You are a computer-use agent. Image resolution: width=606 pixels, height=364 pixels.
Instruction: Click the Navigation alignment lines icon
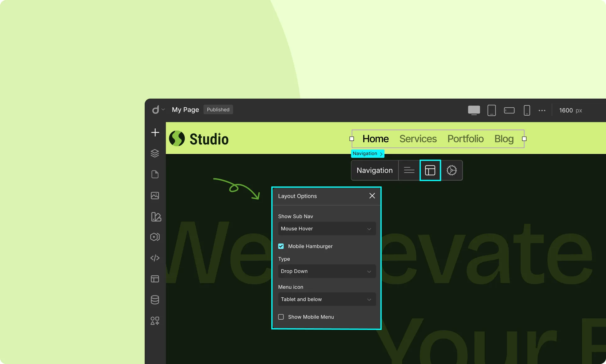[409, 170]
